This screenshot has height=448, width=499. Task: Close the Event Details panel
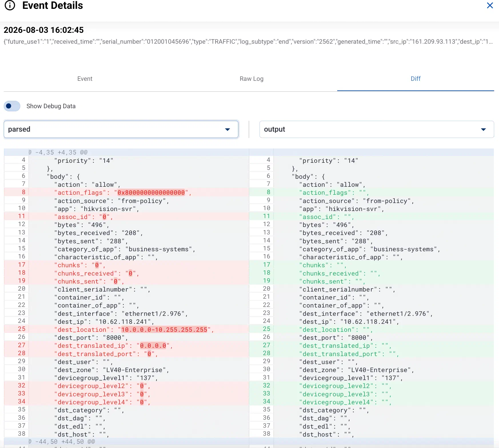coord(490,5)
